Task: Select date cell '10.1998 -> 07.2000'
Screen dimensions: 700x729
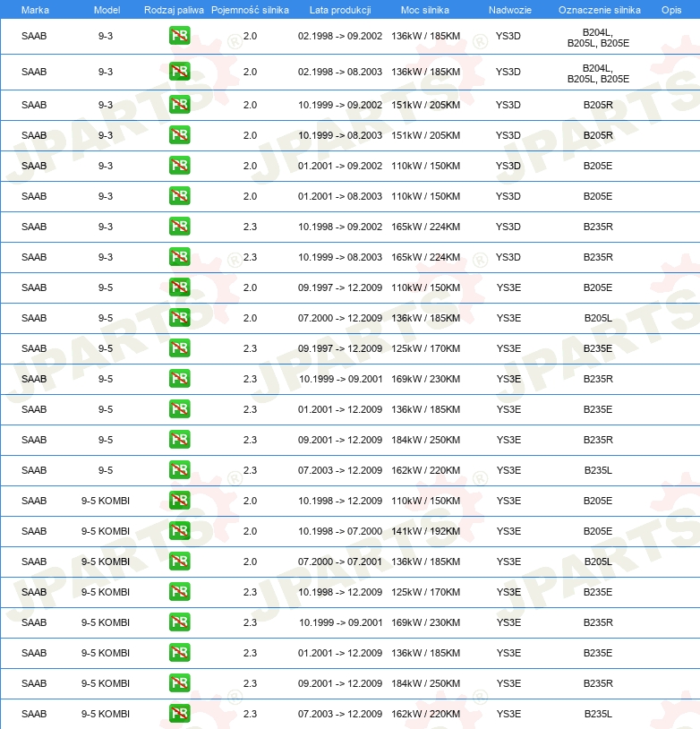Action: (x=340, y=531)
